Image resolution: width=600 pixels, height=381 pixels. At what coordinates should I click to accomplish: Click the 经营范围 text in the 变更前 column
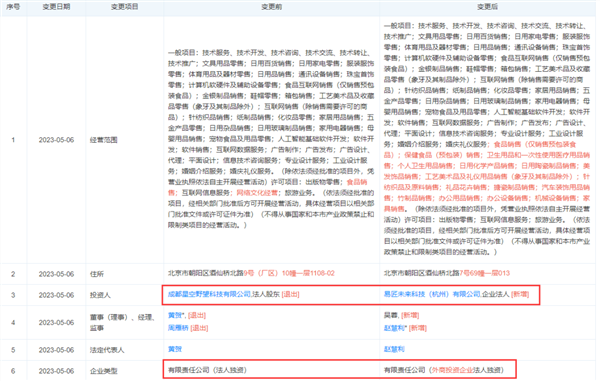271,138
